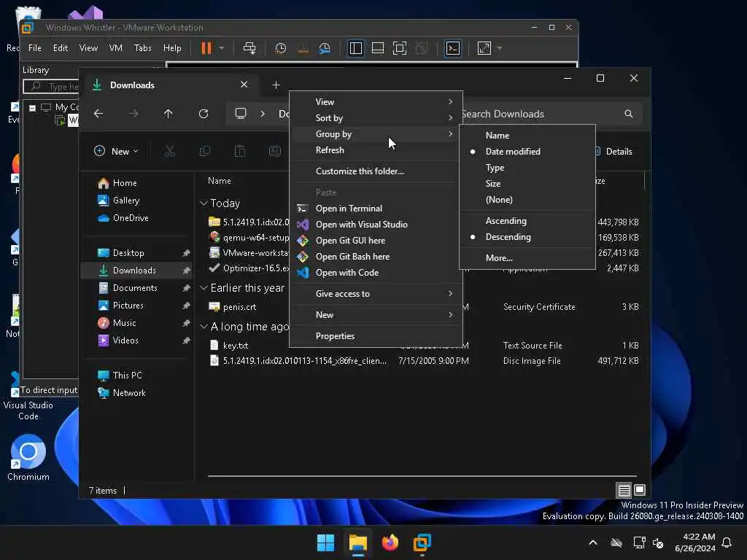
Task: Switch to details view layout icon
Action: point(624,490)
